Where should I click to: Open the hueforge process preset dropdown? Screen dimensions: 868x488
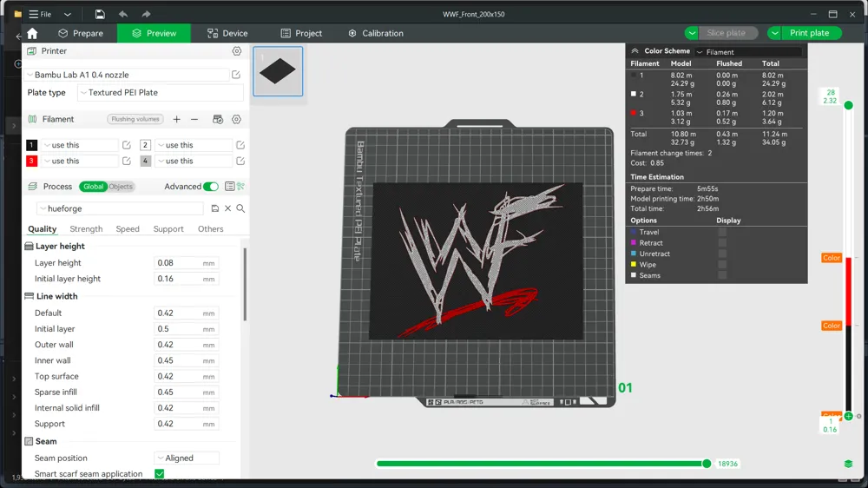click(x=121, y=208)
